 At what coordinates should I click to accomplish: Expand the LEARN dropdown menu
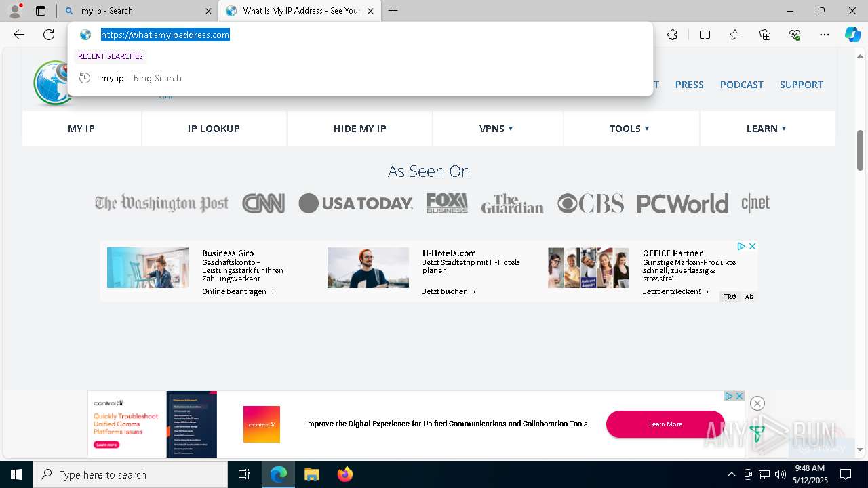766,129
